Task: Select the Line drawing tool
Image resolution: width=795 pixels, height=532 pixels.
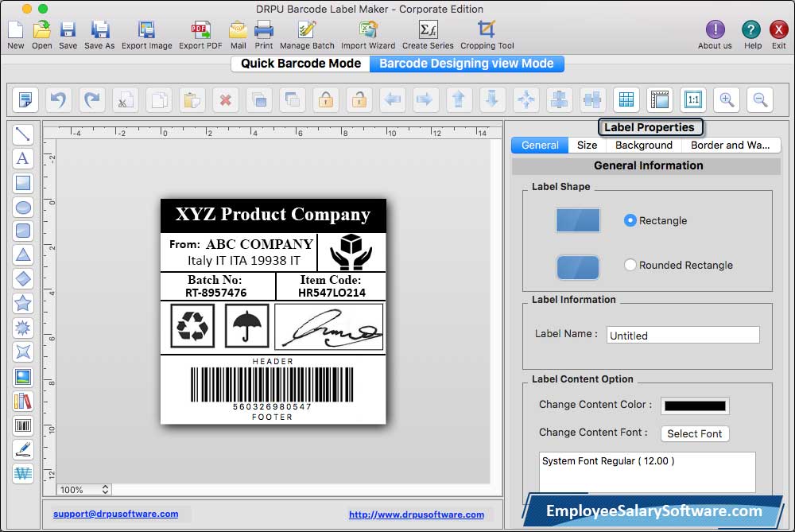Action: click(x=23, y=134)
